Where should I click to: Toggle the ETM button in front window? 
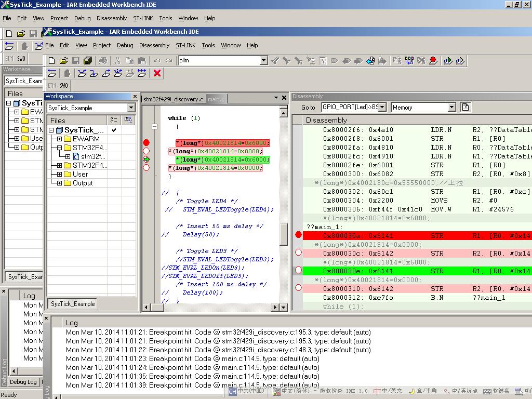tap(52, 86)
